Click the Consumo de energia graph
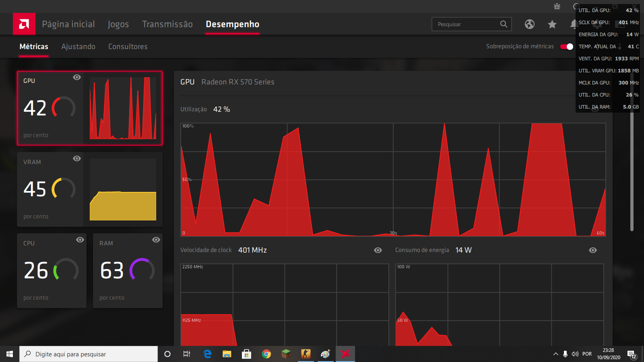 [500, 305]
